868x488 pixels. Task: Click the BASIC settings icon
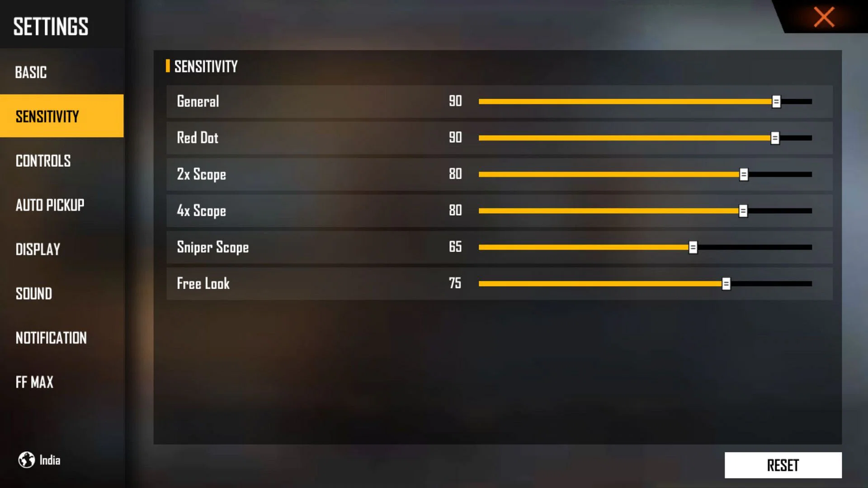(x=32, y=72)
